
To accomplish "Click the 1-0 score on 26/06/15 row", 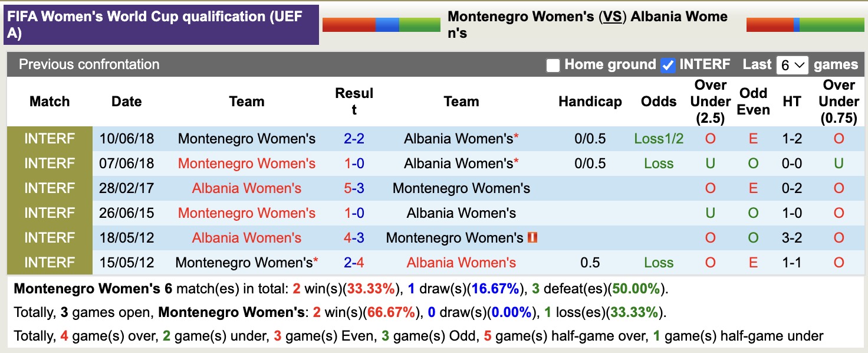I will tap(354, 213).
